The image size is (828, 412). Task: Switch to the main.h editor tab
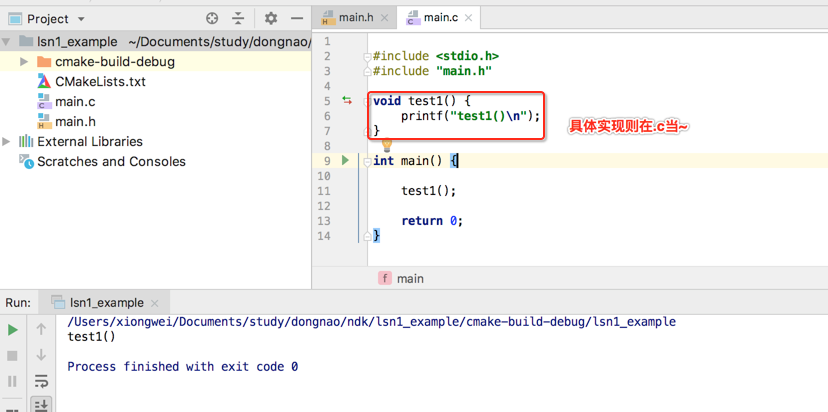[356, 18]
